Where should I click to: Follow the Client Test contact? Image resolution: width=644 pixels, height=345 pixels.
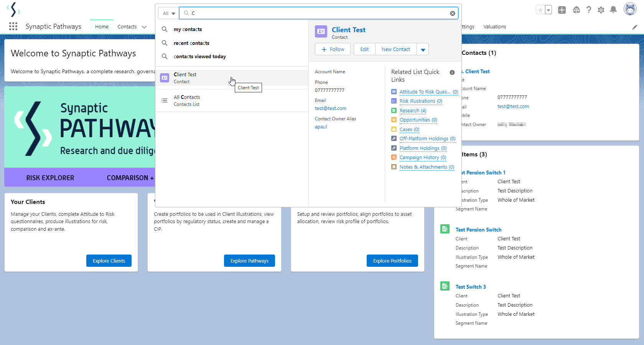click(x=333, y=49)
